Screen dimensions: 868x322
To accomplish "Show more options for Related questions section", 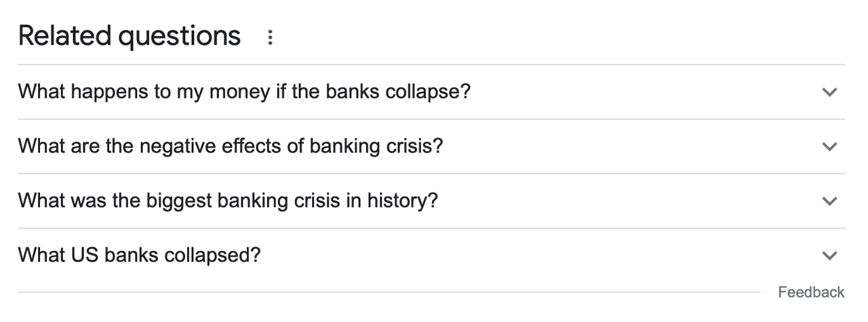I will (x=270, y=37).
